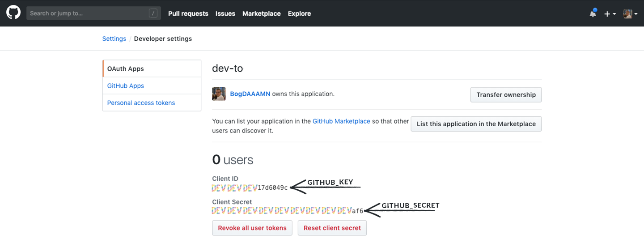Image resolution: width=644 pixels, height=243 pixels.
Task: Click List this application in the Marketplace
Action: [x=476, y=124]
